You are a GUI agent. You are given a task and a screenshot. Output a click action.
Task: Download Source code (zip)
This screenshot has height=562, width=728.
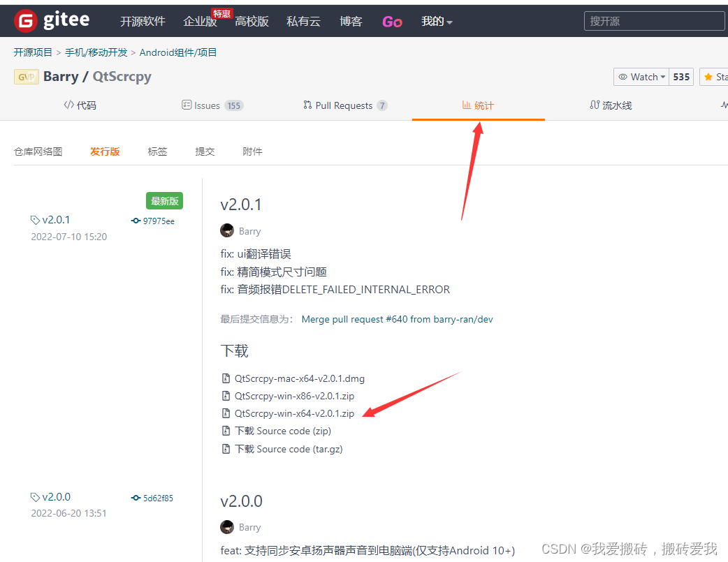point(283,431)
